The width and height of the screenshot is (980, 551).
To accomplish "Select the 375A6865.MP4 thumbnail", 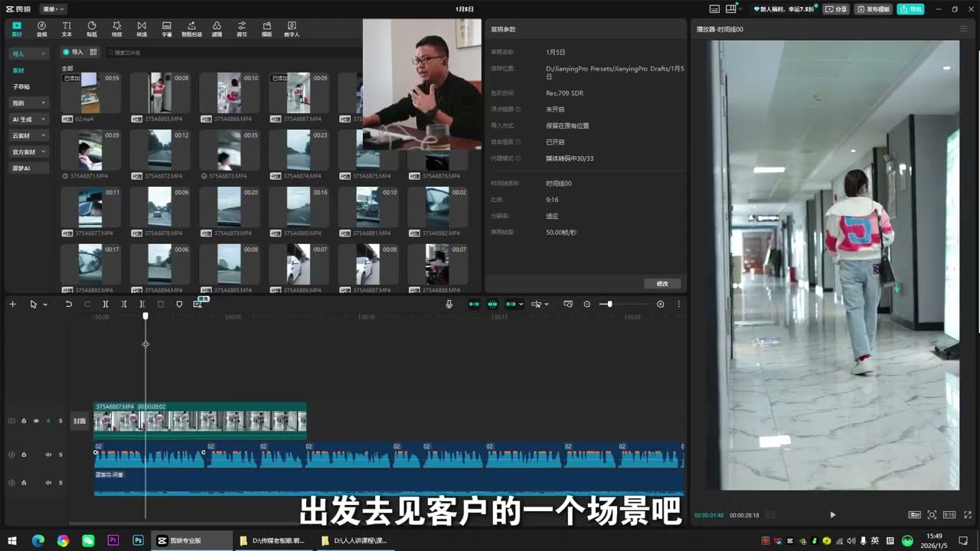I will point(159,93).
